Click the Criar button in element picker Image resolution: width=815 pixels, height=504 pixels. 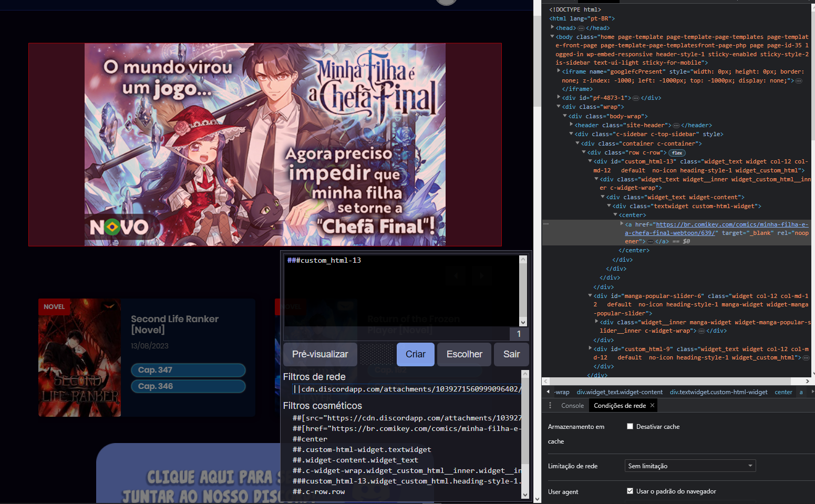pyautogui.click(x=415, y=354)
